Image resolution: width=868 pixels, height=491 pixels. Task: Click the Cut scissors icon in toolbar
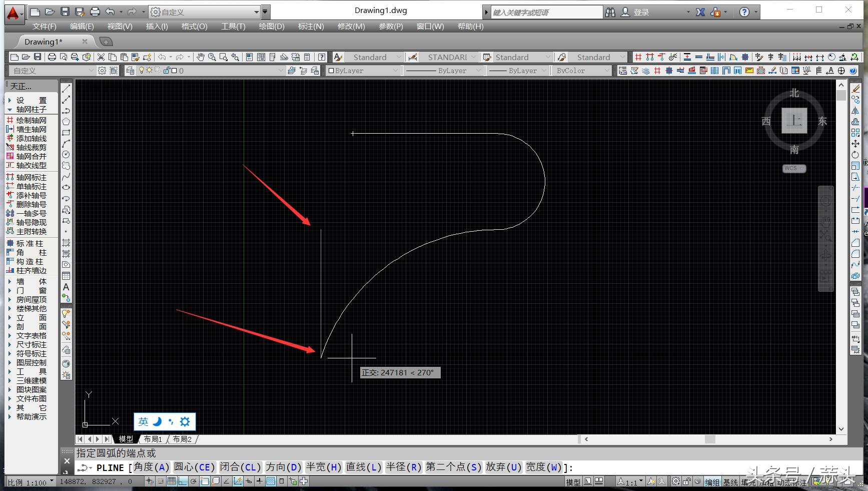click(101, 57)
